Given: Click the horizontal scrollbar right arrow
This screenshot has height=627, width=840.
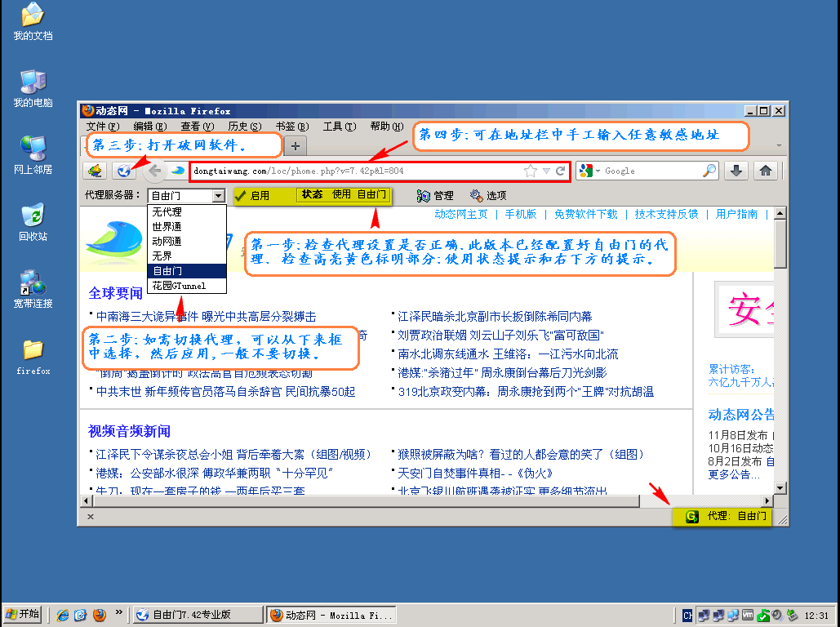Looking at the screenshot, I should click(767, 501).
